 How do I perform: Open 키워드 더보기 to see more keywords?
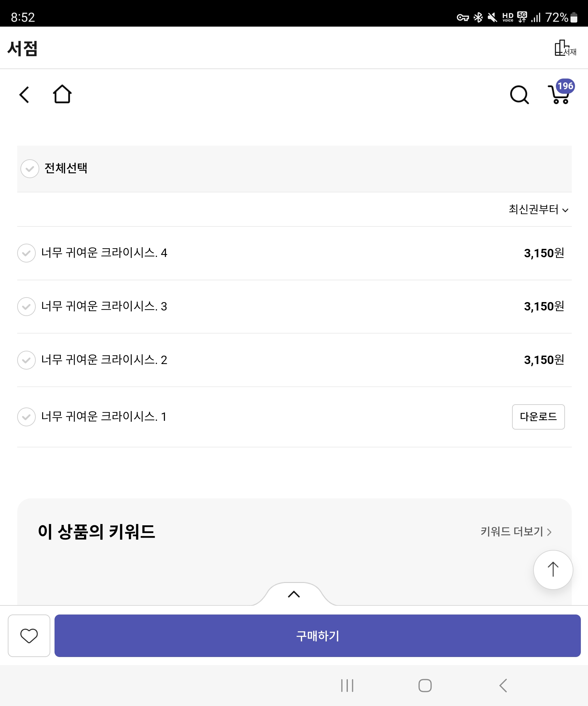click(x=516, y=531)
